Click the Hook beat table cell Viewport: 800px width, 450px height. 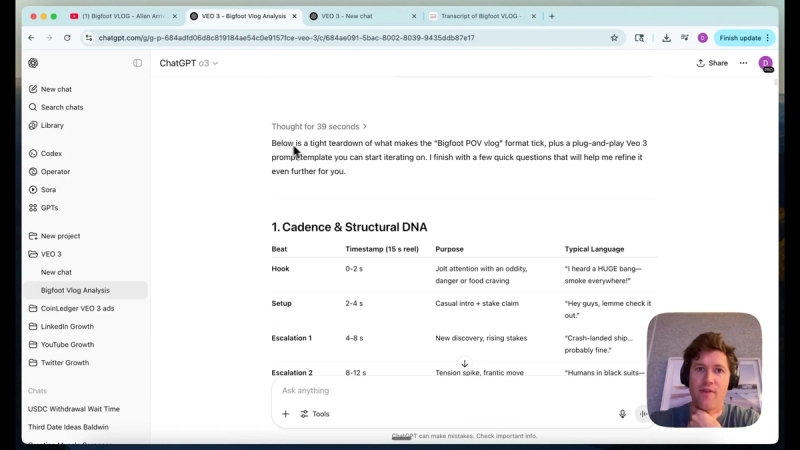(280, 269)
